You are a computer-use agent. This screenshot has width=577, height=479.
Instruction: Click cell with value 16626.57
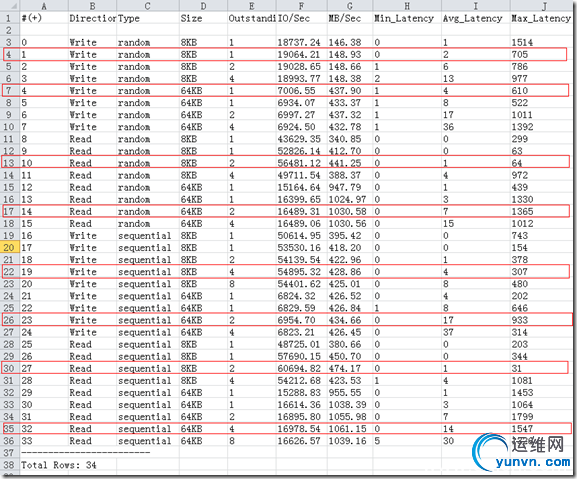pos(301,441)
